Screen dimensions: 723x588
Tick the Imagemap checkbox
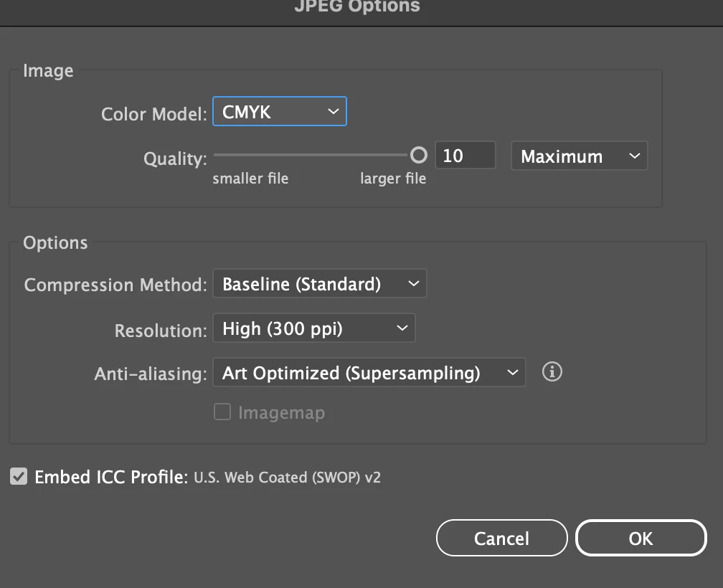coord(222,412)
